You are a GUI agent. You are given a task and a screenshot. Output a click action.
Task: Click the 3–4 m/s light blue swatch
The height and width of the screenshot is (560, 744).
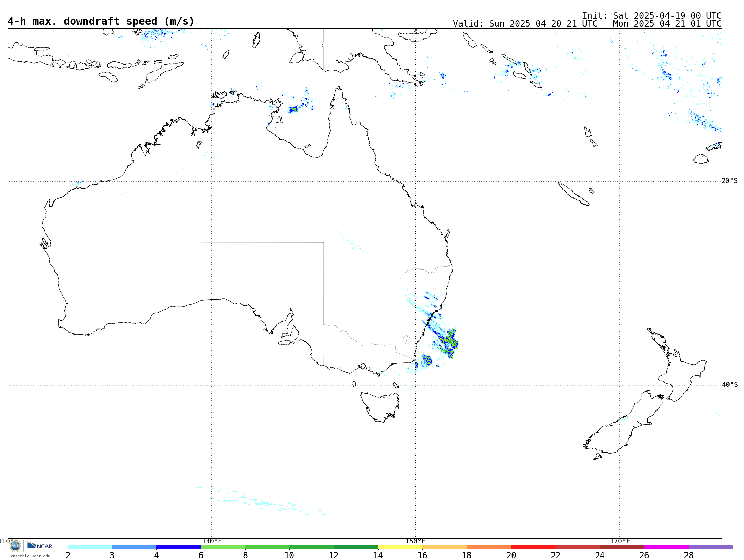[x=134, y=547]
